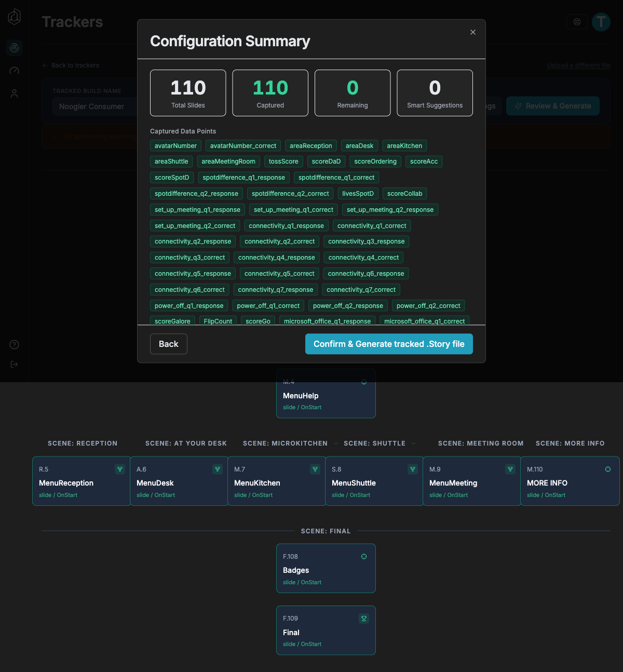
Task: Click the tossScore tag
Action: (283, 162)
